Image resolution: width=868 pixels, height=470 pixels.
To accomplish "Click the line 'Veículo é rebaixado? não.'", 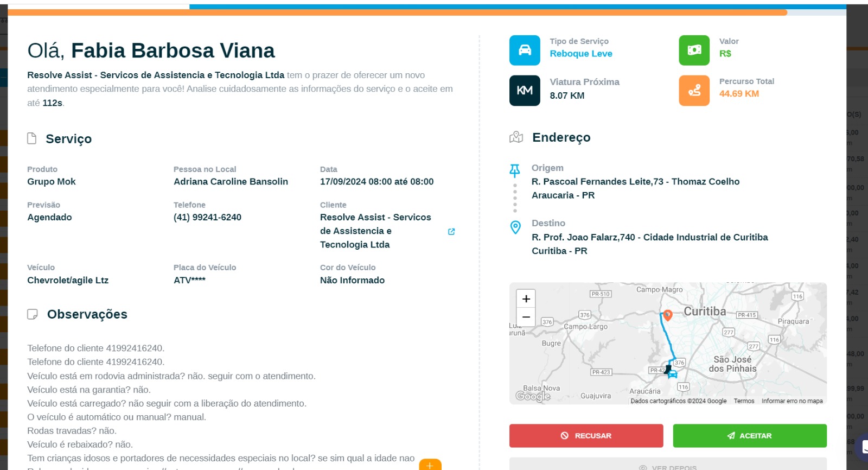I will pyautogui.click(x=80, y=444).
